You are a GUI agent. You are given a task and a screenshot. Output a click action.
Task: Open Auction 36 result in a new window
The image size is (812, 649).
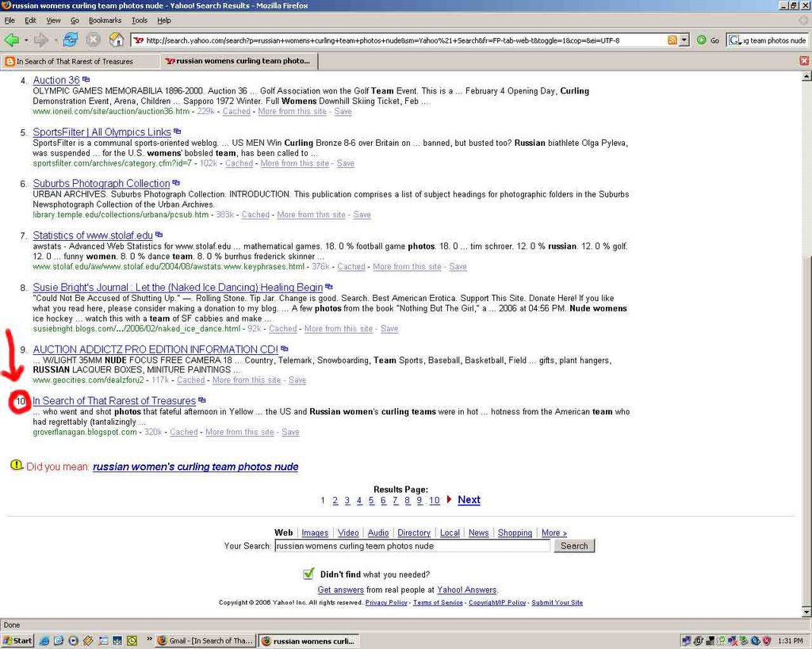86,79
